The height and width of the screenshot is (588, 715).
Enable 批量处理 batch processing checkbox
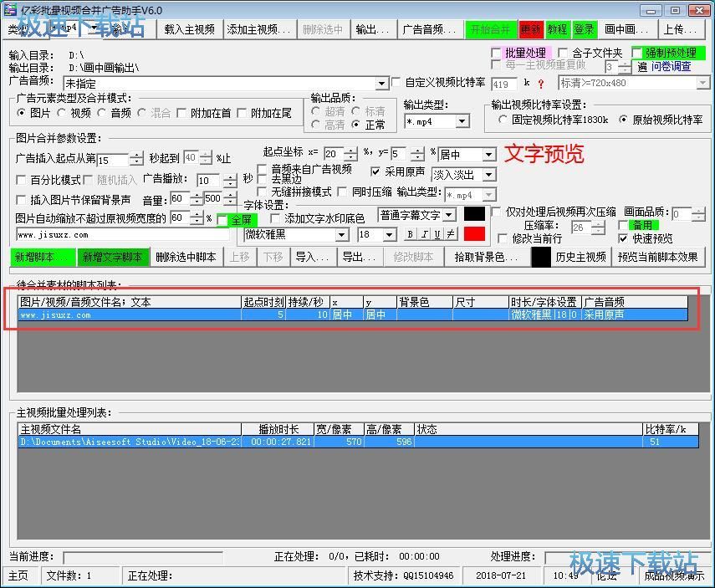point(496,53)
